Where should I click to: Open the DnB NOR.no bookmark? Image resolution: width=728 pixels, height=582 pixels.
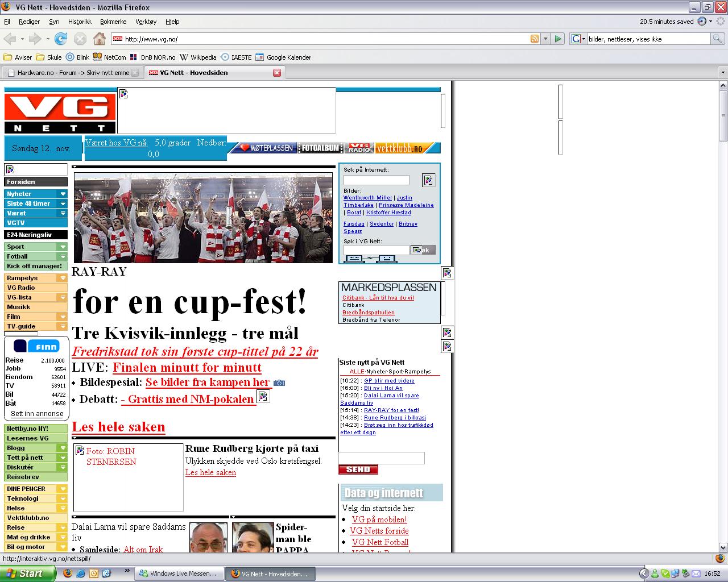point(152,57)
